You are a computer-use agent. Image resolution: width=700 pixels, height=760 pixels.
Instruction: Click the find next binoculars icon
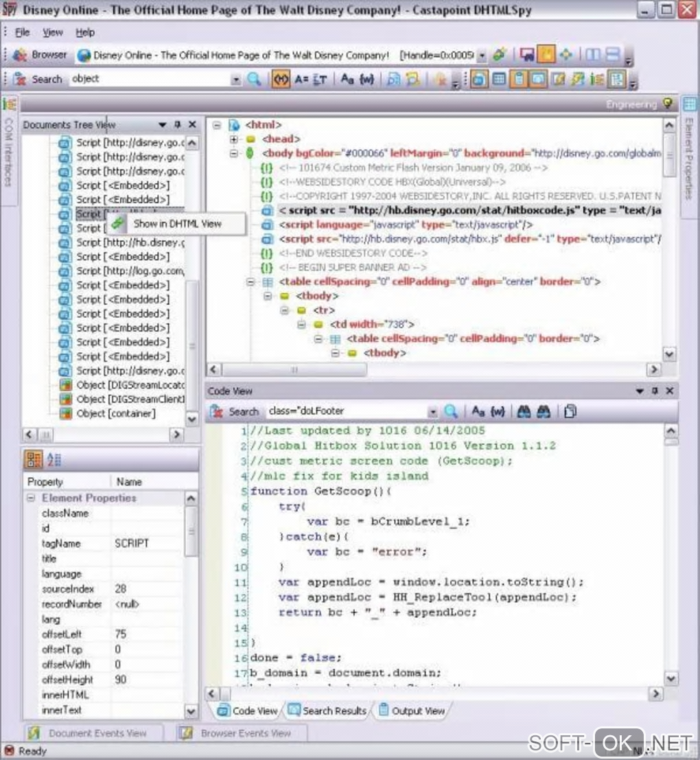coord(543,411)
